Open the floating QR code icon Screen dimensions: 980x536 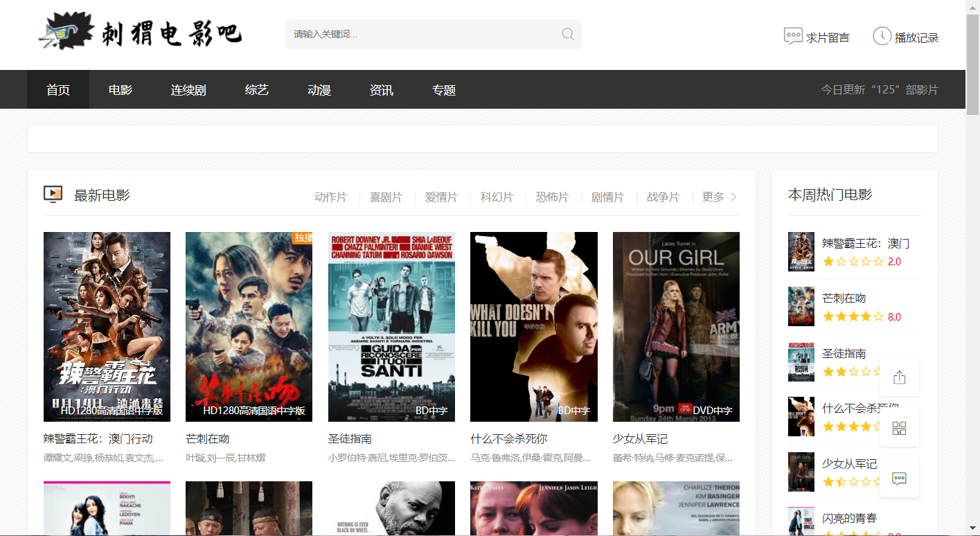tap(899, 427)
